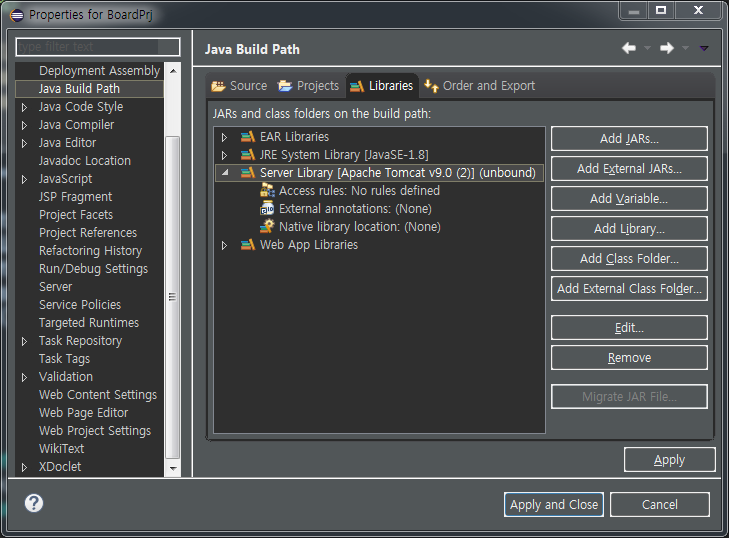Remove the selected library entry
Screen dimensions: 729x538
point(629,358)
